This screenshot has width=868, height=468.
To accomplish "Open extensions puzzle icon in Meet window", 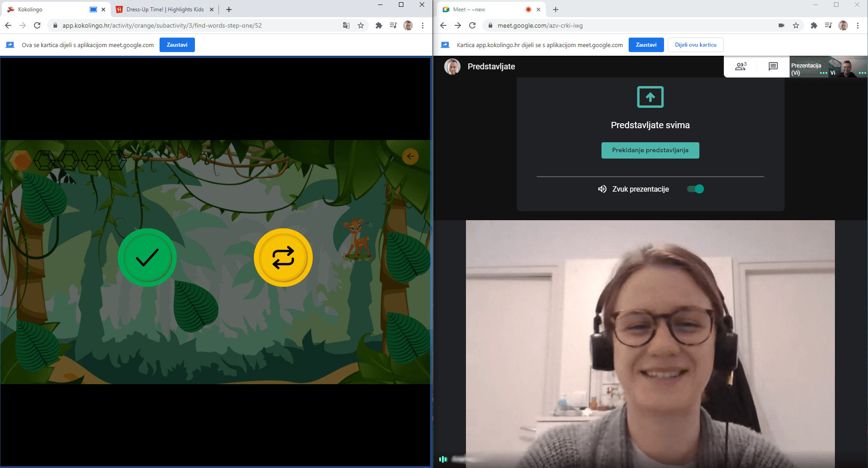I will click(x=814, y=25).
